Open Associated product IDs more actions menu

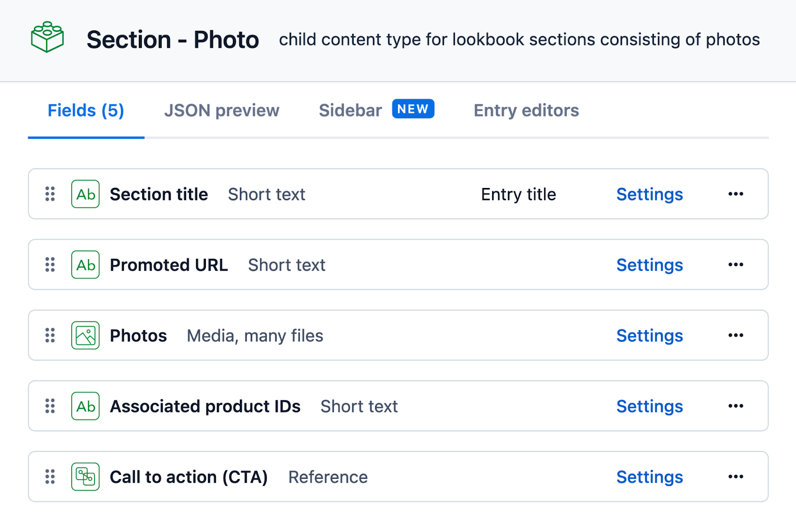coord(735,406)
